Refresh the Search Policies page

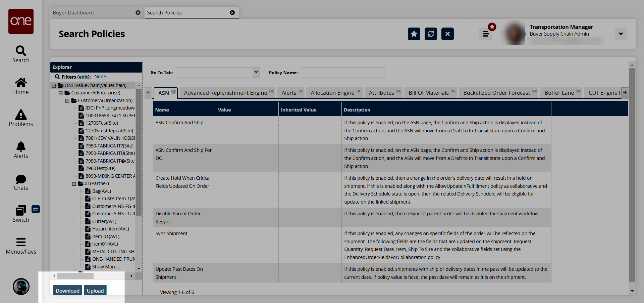(431, 34)
